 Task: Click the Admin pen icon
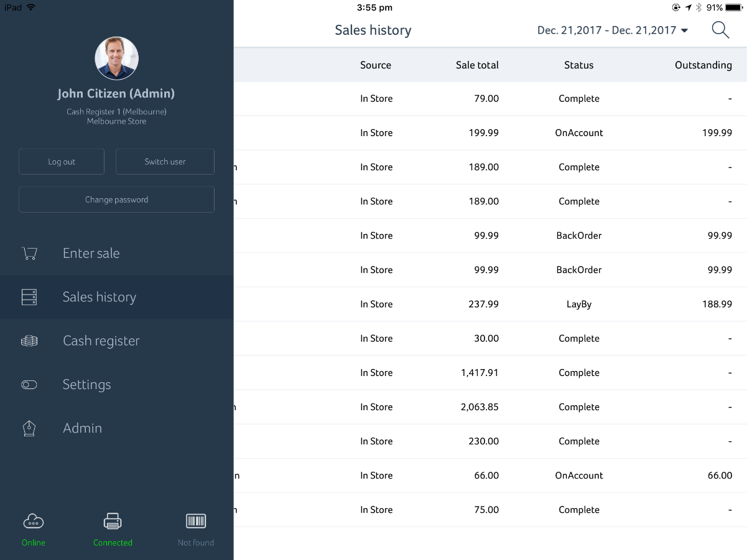[29, 428]
